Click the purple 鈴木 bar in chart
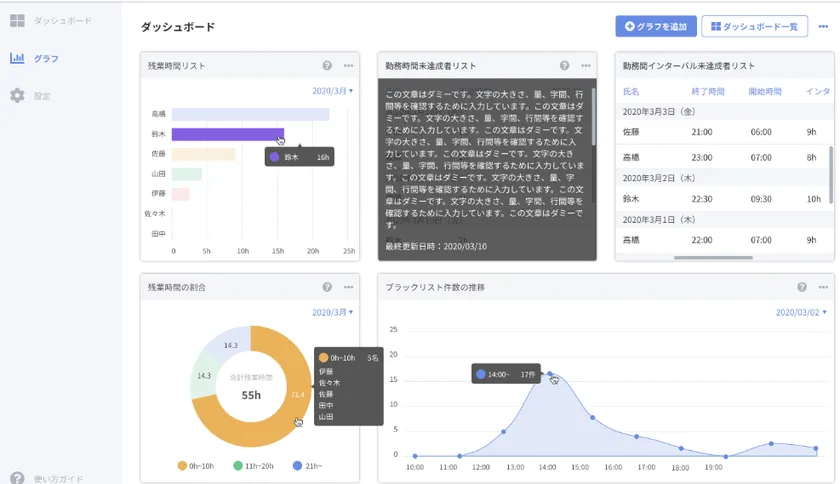 [227, 134]
